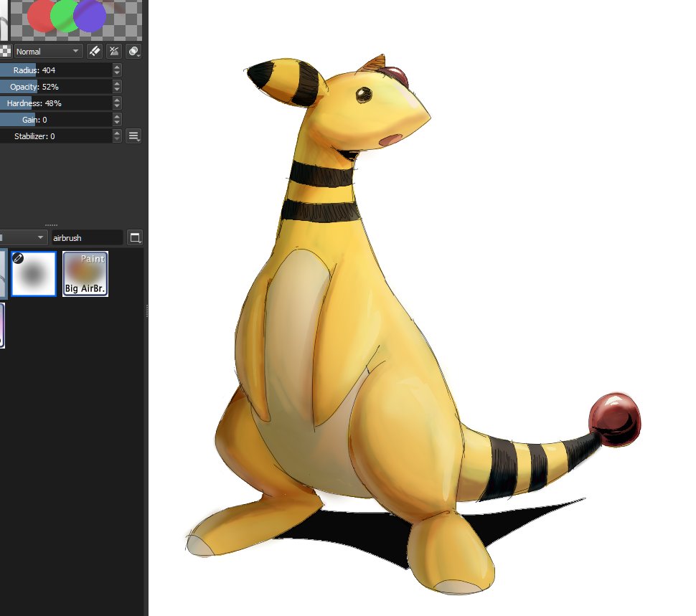Click the panel splitter handle dots

[x=51, y=225]
